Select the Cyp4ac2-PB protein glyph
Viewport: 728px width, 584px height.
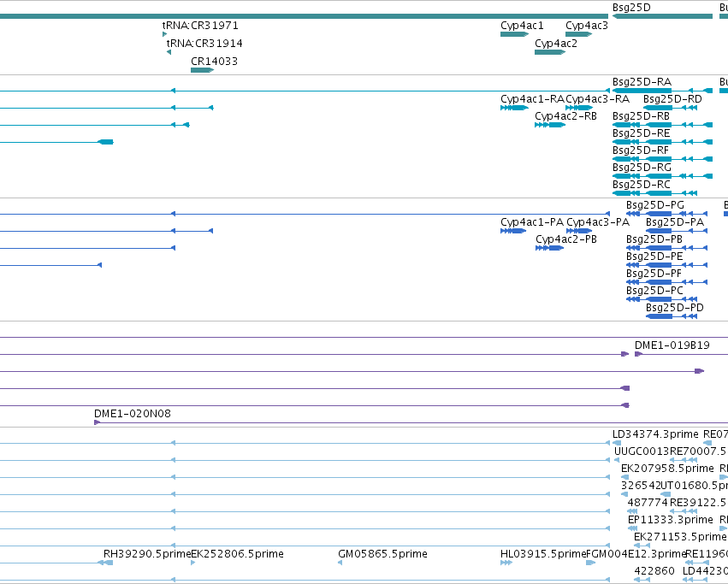[550, 248]
